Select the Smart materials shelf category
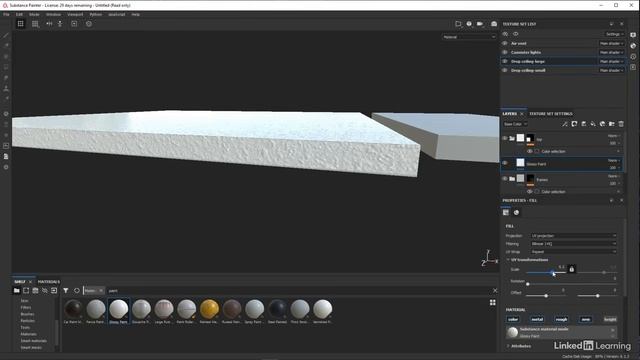The width and height of the screenshot is (640, 360). (34, 341)
